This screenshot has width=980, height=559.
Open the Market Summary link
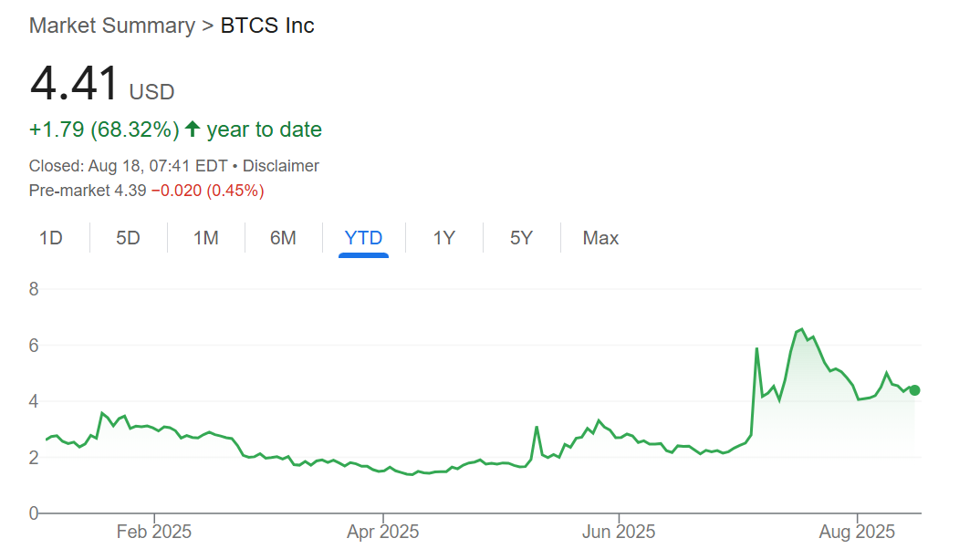click(x=111, y=26)
